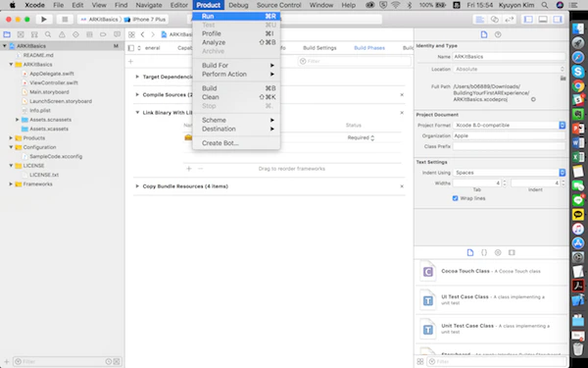The height and width of the screenshot is (368, 588).
Task: Toggle the Debug area visibility
Action: point(543,20)
